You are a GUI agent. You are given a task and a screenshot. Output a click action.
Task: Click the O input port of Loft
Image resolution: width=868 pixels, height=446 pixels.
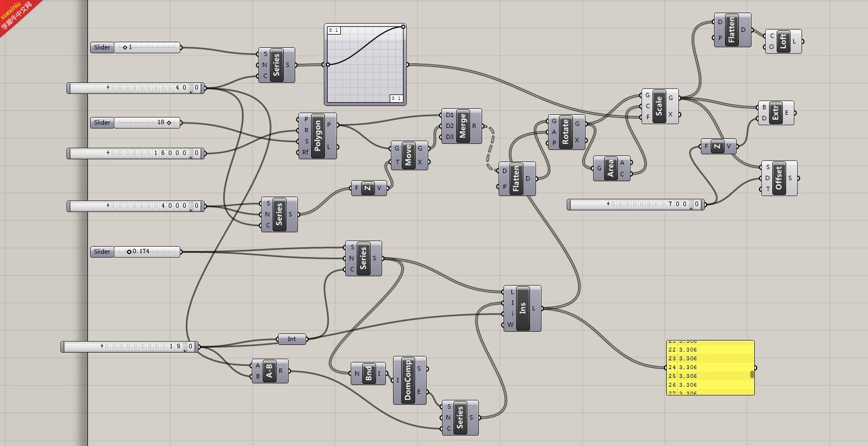771,47
